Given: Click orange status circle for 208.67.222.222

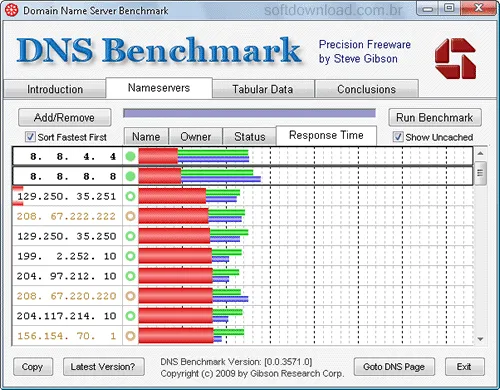Looking at the screenshot, I should click(130, 216).
